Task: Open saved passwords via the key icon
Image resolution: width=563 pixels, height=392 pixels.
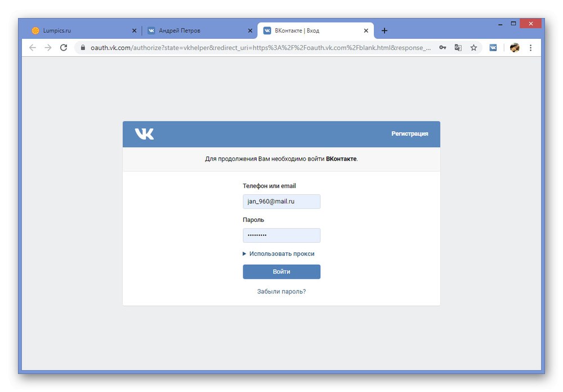Action: (x=443, y=47)
